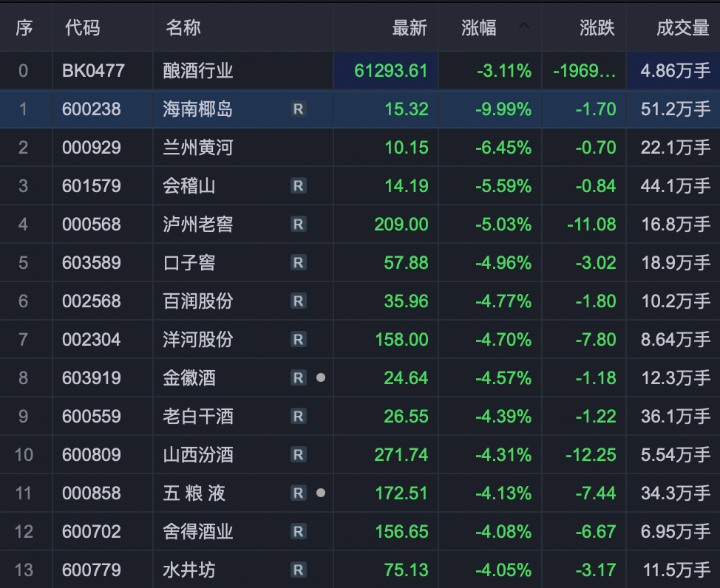Click the 271.74 latest price cell

pyautogui.click(x=401, y=455)
